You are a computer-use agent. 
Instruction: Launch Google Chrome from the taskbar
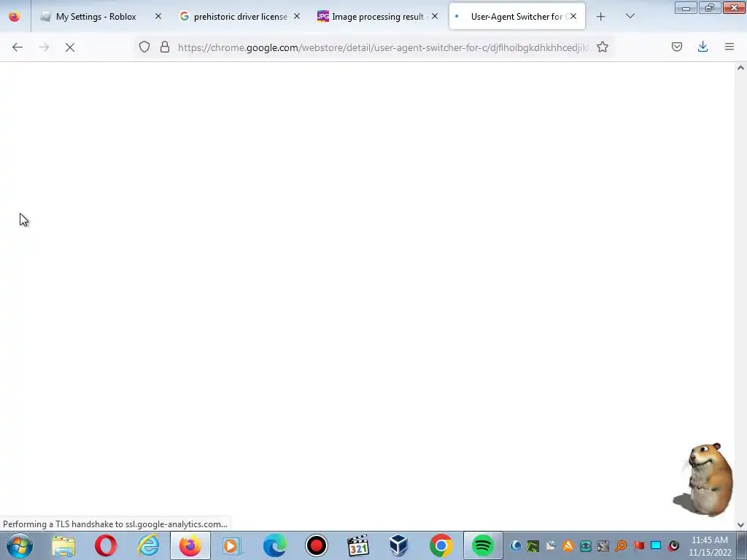click(x=441, y=545)
